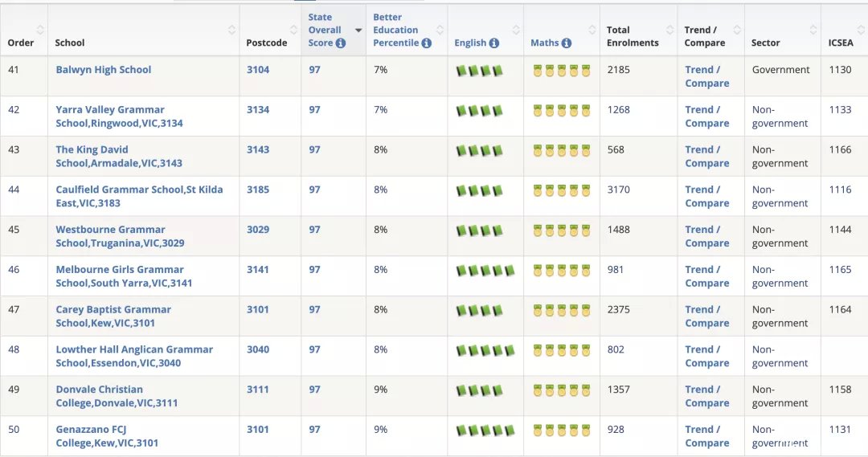Toggle State Overall Score descending sort arrow
868x457 pixels.
click(x=358, y=31)
